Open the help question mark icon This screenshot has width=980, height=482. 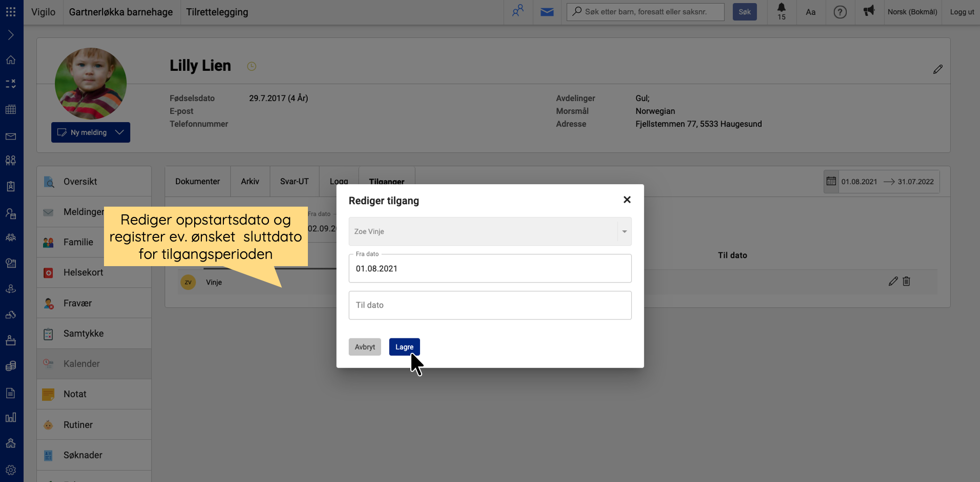point(840,12)
